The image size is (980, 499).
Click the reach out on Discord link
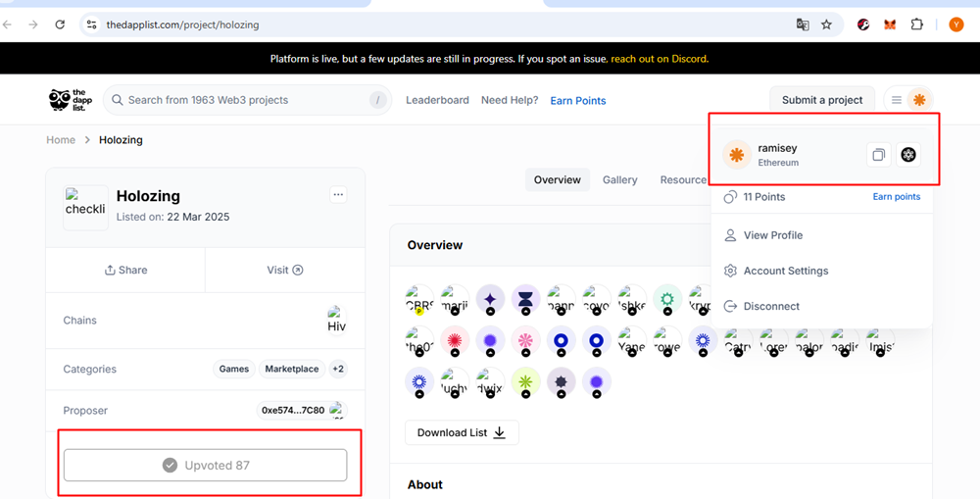click(x=659, y=59)
